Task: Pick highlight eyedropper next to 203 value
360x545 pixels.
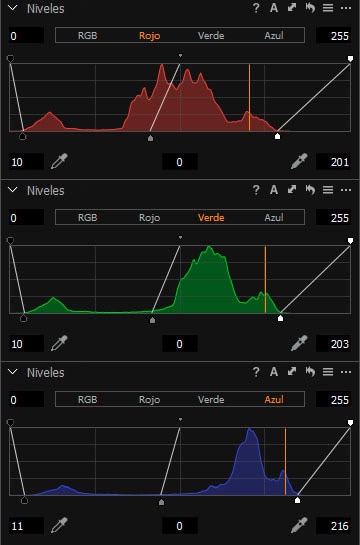Action: [299, 343]
